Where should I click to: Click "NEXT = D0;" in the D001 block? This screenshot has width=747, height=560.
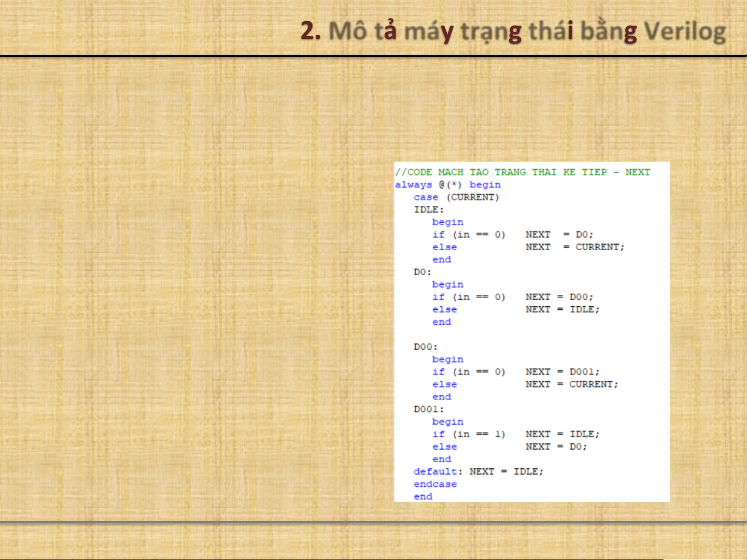(x=556, y=447)
